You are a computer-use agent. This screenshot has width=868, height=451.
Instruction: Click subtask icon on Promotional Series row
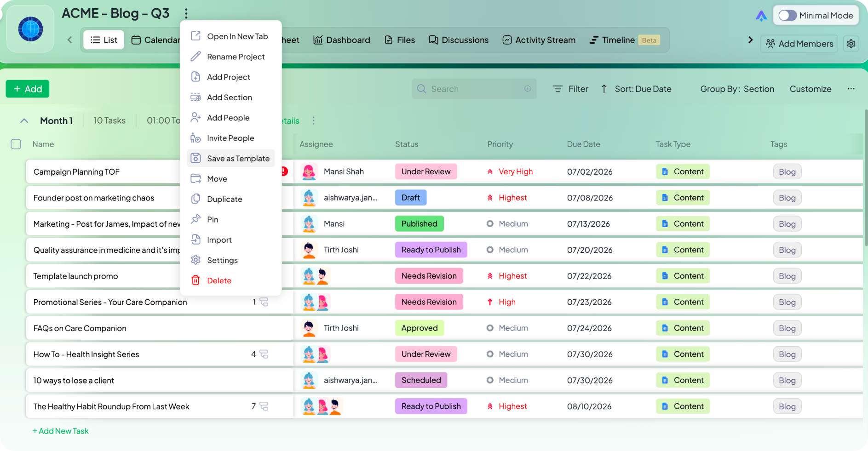pos(264,302)
